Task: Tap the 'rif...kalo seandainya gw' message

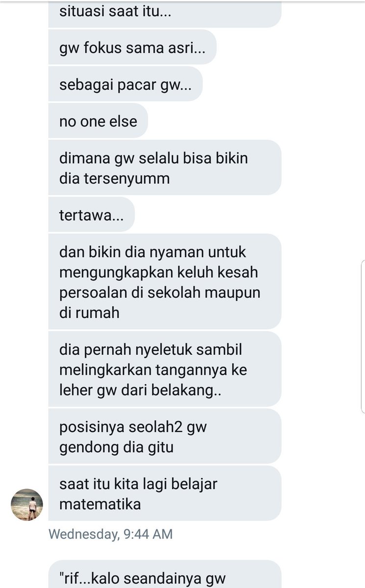Action: (165, 574)
